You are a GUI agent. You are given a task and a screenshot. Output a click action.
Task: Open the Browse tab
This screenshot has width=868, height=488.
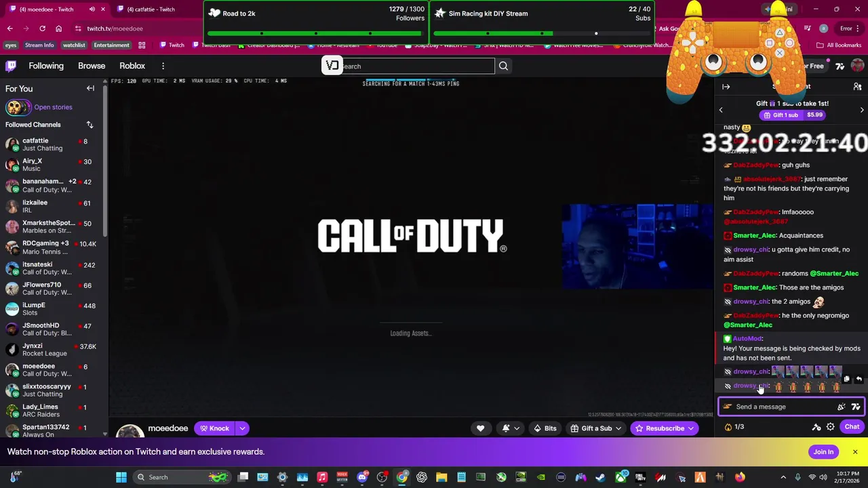click(92, 66)
